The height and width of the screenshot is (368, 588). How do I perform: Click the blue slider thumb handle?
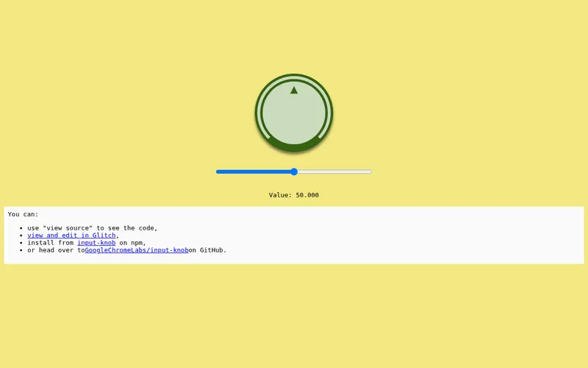(x=294, y=171)
